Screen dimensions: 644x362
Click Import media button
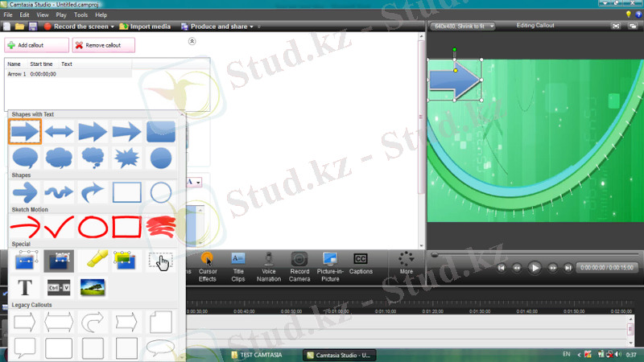(145, 27)
